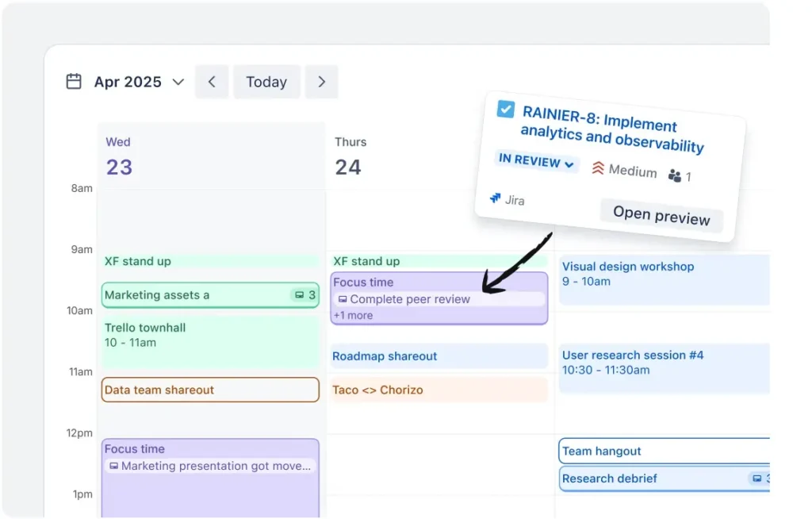The width and height of the screenshot is (812, 519).
Task: Click the Today button
Action: tap(266, 81)
